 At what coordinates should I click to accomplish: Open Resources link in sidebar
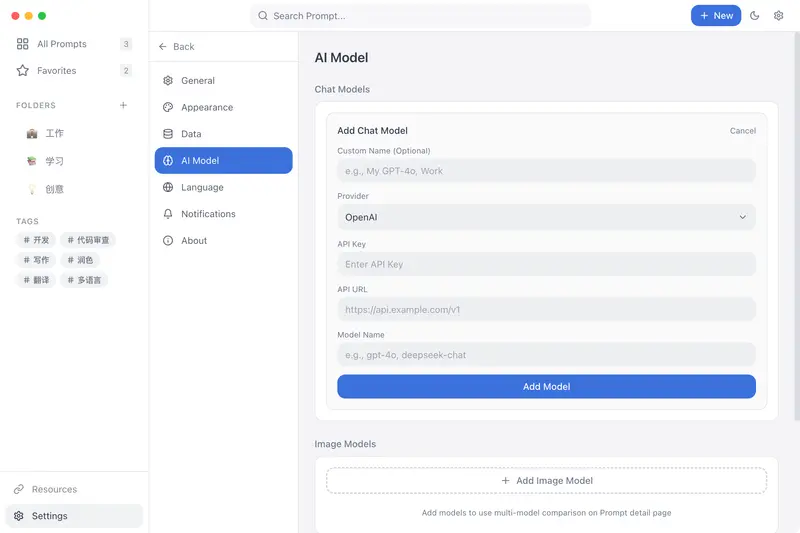[x=54, y=489]
